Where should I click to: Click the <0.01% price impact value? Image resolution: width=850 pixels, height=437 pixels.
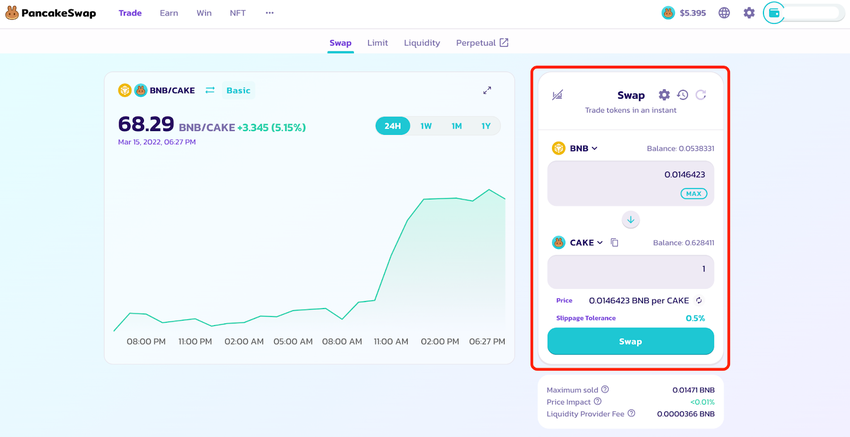tap(702, 402)
